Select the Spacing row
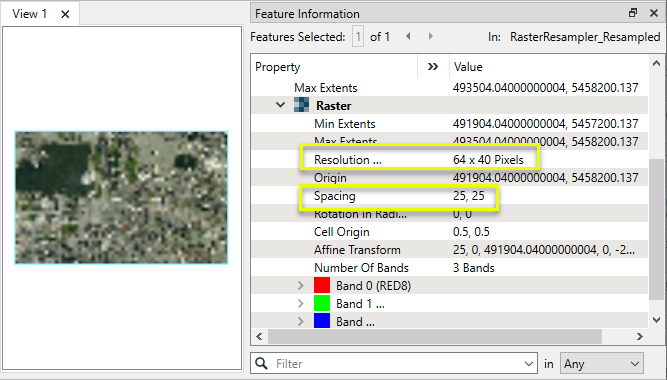Viewport: 667px width, 380px height. [450, 196]
